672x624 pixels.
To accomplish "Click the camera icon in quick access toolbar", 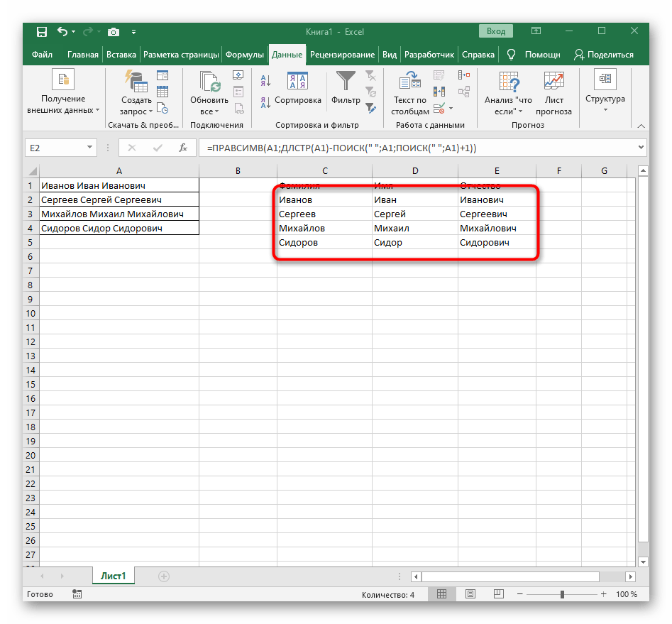I will [113, 32].
